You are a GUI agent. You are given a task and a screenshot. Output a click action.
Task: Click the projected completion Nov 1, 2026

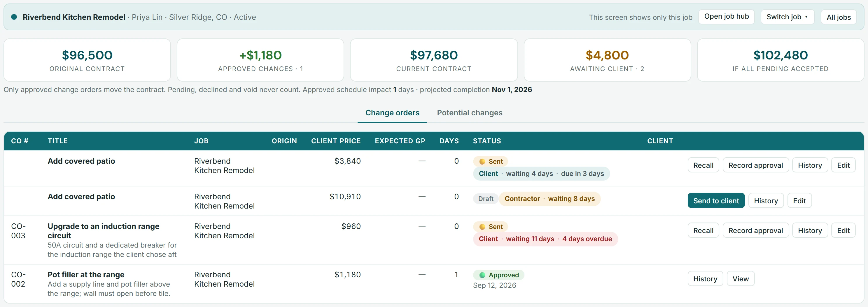click(x=512, y=89)
